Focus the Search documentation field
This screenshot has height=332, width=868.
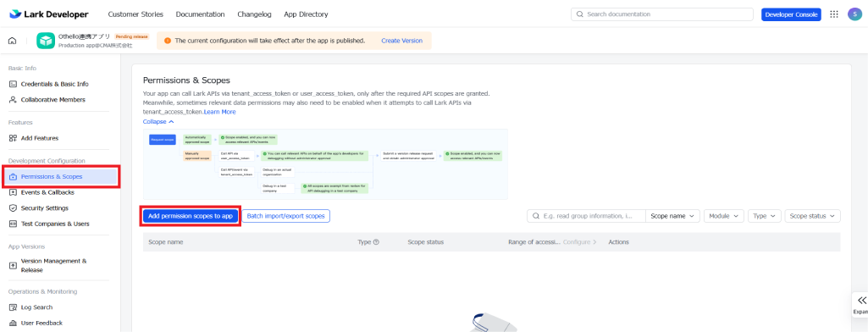[662, 14]
